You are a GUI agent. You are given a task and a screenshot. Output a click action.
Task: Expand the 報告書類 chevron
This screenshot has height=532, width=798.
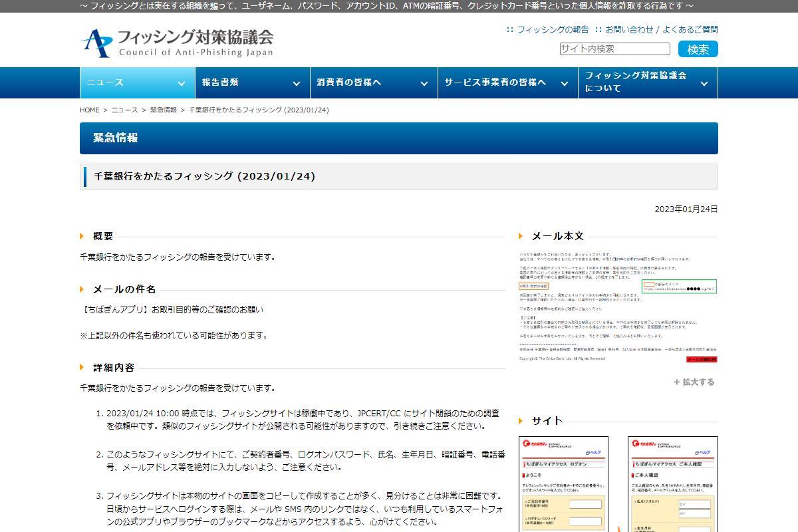[296, 83]
